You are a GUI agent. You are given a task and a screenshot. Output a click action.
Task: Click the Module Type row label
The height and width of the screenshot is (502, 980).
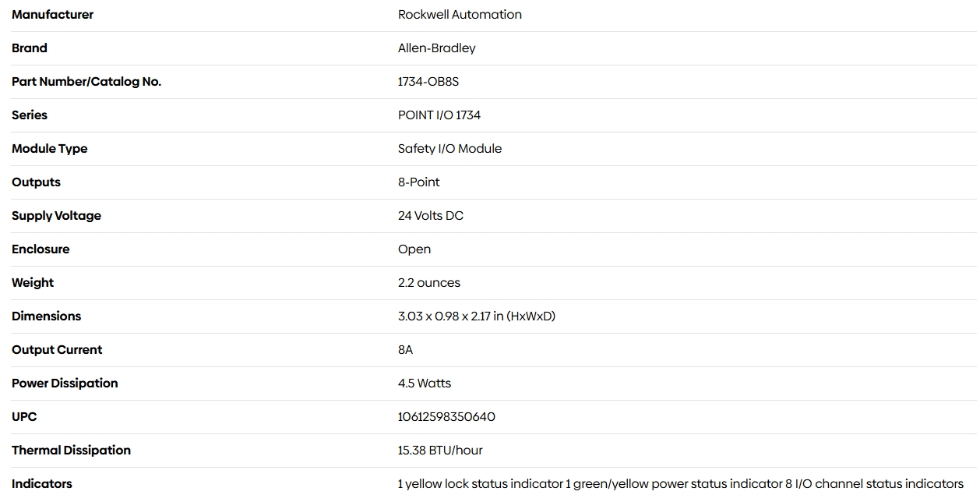[49, 148]
